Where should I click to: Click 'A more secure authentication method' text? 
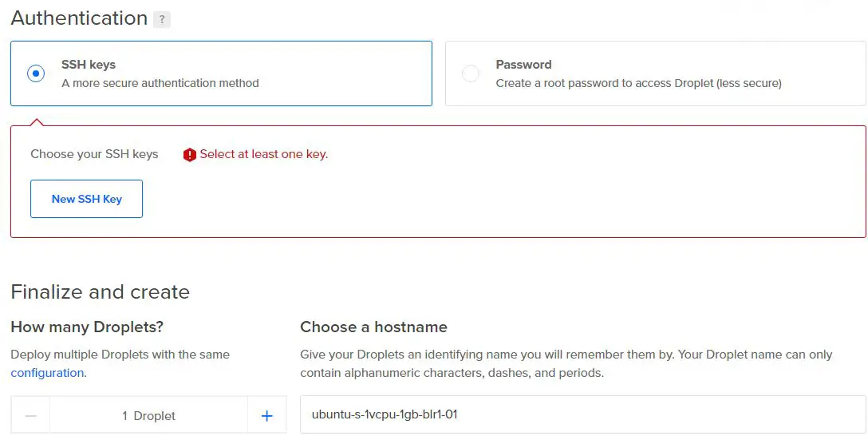(160, 83)
